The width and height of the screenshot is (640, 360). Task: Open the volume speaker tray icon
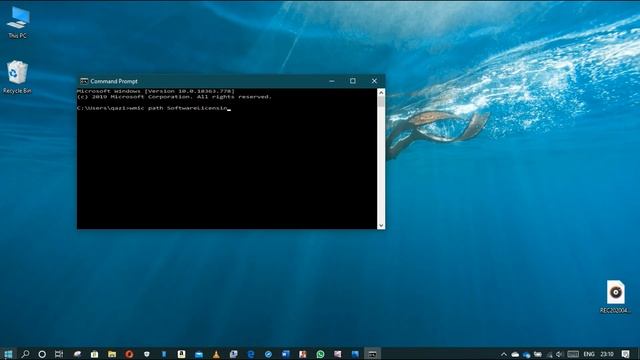[560, 354]
